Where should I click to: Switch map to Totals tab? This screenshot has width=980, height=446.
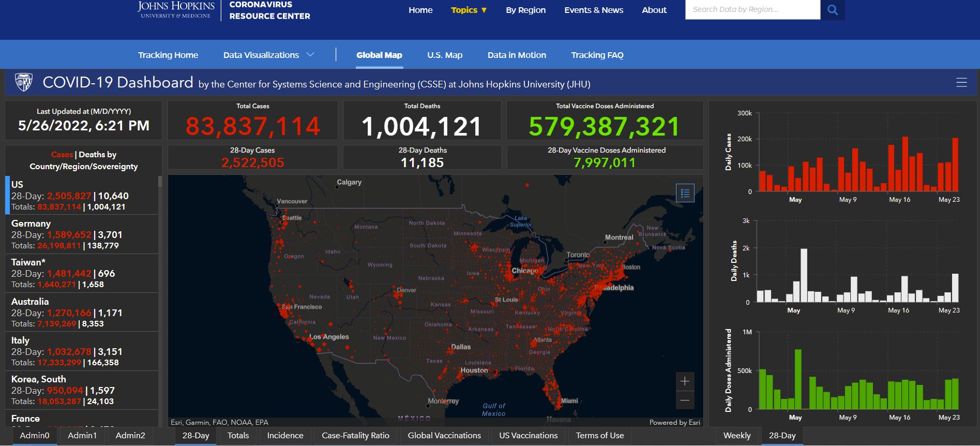point(238,436)
